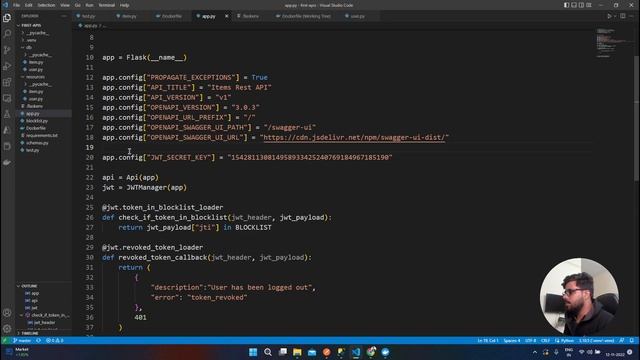Collapse check_if_token_in outline item
640x360 pixels.
click(22, 315)
